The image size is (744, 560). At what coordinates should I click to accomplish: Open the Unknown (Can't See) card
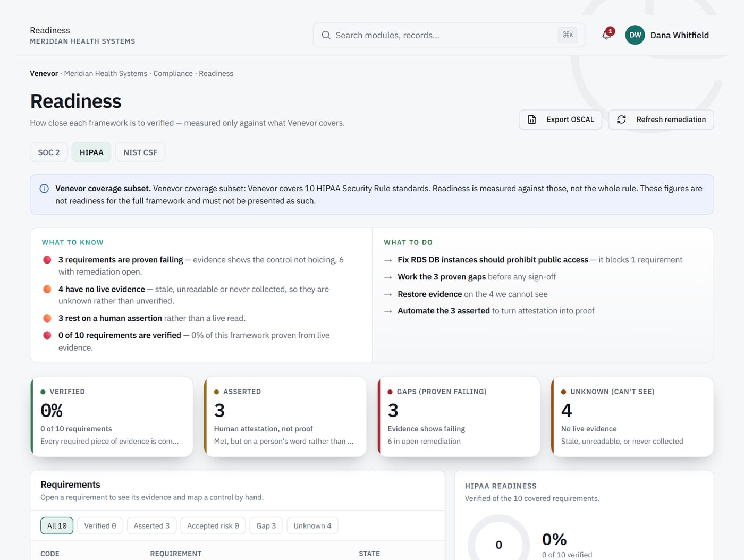pos(632,417)
